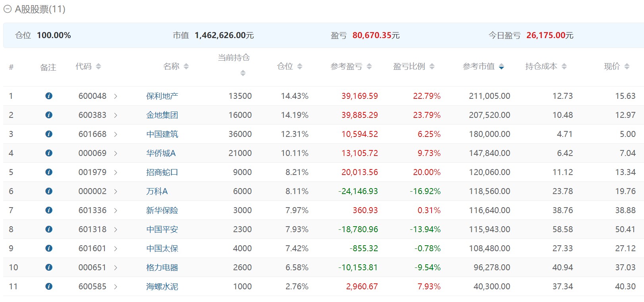This screenshot has height=302, width=644.
Task: Expand the chevron next to code 601318
Action: (x=116, y=230)
